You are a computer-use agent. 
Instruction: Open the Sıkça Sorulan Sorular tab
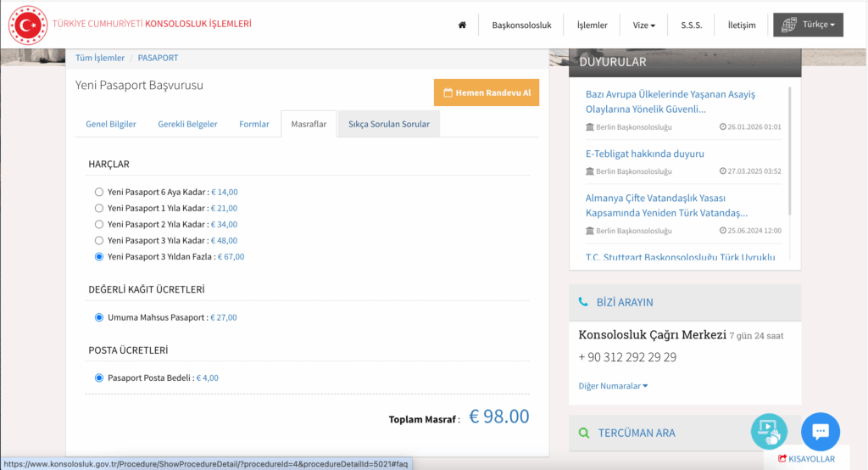pyautogui.click(x=388, y=124)
